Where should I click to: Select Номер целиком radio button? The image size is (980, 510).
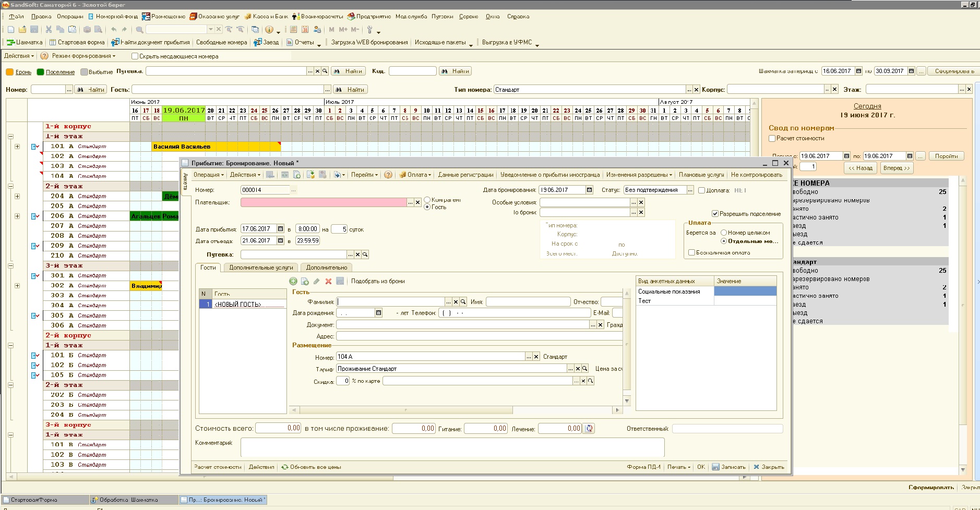724,233
